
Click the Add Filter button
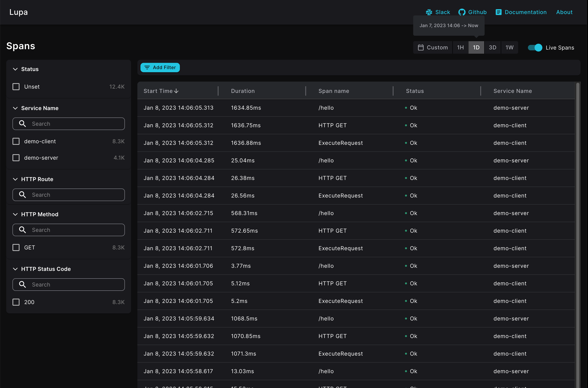160,67
